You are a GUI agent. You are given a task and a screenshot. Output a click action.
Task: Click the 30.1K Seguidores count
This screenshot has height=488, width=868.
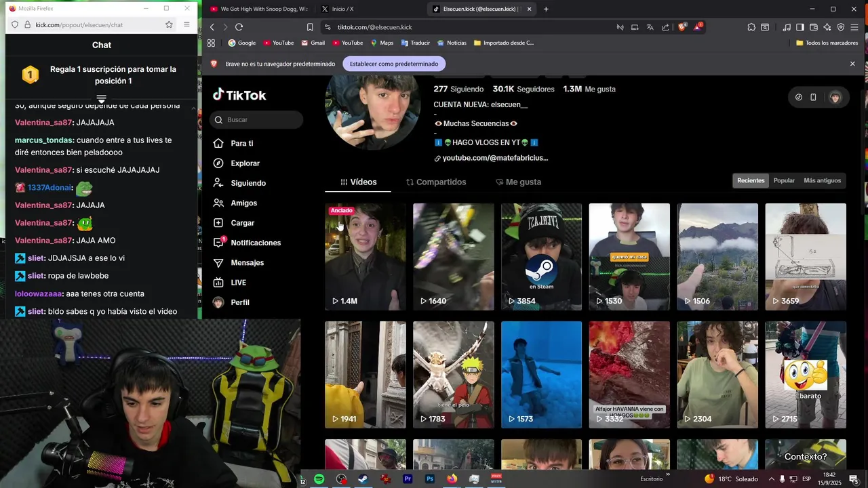[x=524, y=89]
